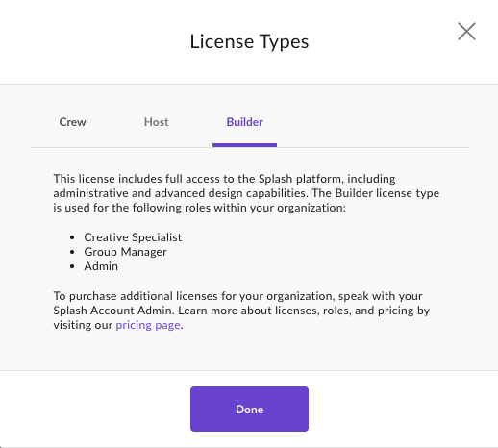Switch to the Crew tab

pos(72,122)
